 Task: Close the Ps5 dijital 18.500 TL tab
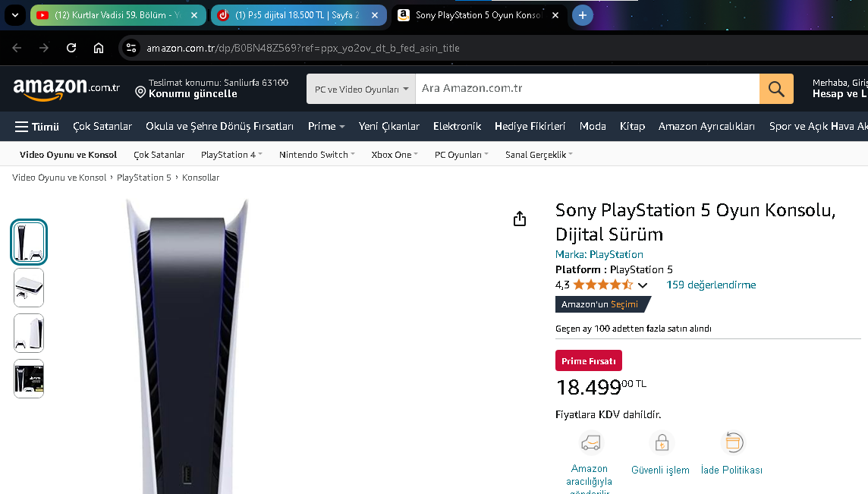pyautogui.click(x=375, y=15)
